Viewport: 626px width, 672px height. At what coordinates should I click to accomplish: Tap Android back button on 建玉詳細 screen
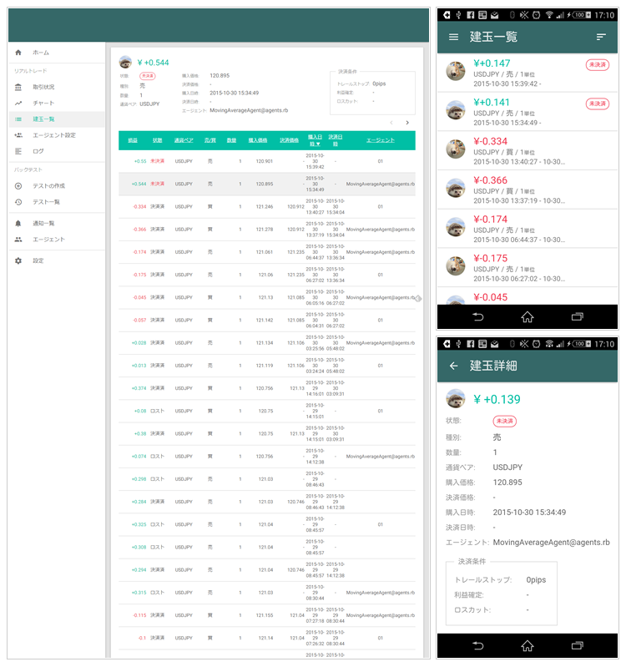pyautogui.click(x=477, y=646)
